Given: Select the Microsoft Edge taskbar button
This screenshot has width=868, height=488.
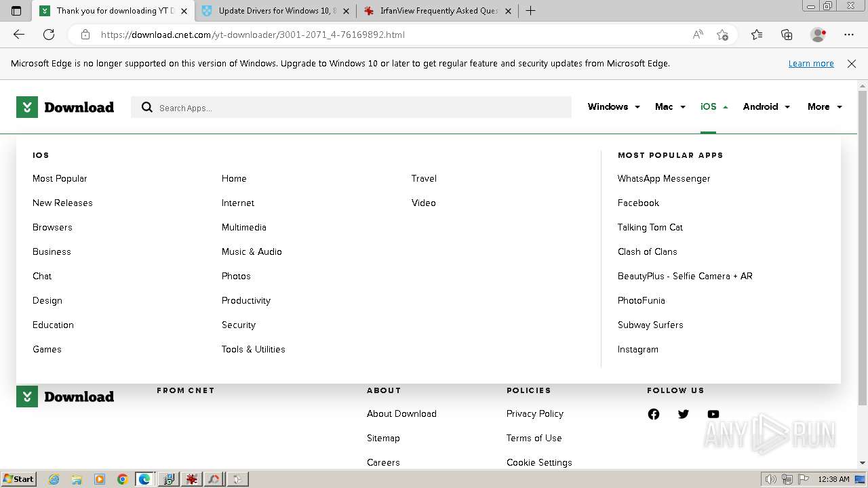Looking at the screenshot, I should 145,479.
